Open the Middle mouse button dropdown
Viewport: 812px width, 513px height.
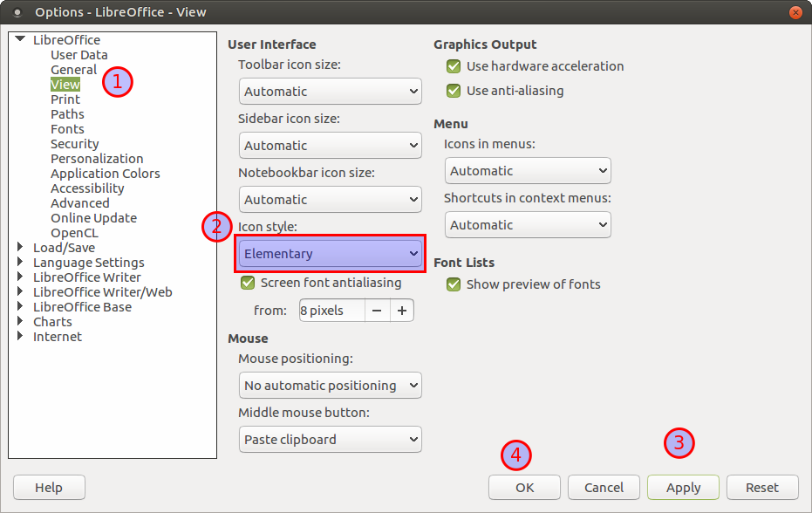coord(331,440)
